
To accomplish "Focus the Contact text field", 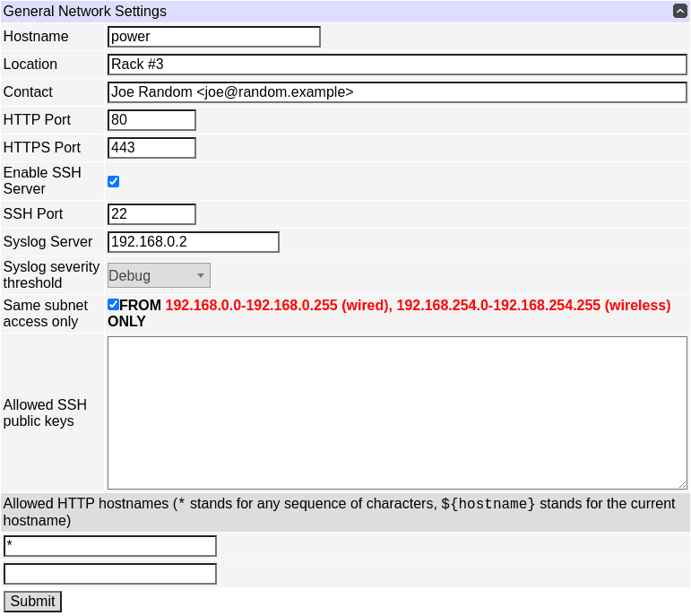I will pos(396,92).
